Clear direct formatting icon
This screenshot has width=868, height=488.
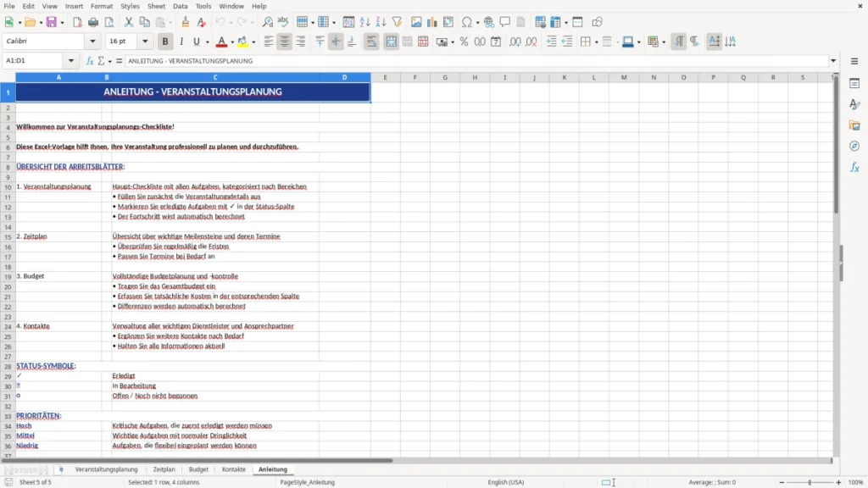[x=202, y=22]
